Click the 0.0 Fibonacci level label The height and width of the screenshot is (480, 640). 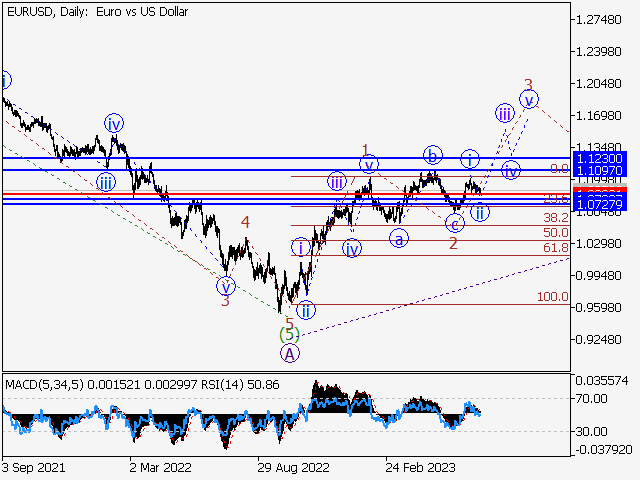click(559, 169)
